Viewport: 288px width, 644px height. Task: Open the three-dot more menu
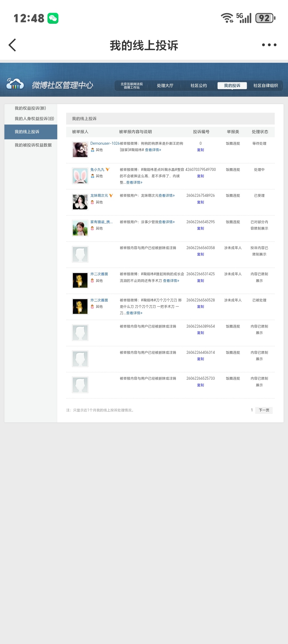pyautogui.click(x=269, y=45)
